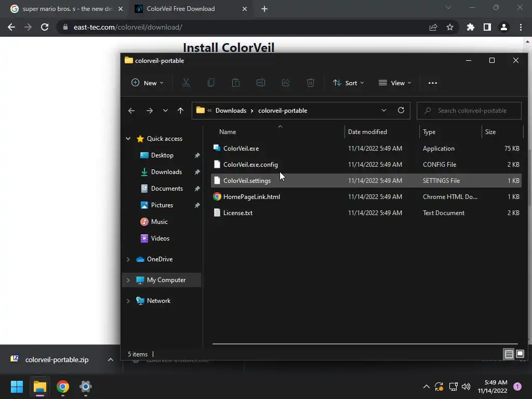Click the Copy icon in Explorer toolbar
The image size is (532, 399).
coord(211,83)
